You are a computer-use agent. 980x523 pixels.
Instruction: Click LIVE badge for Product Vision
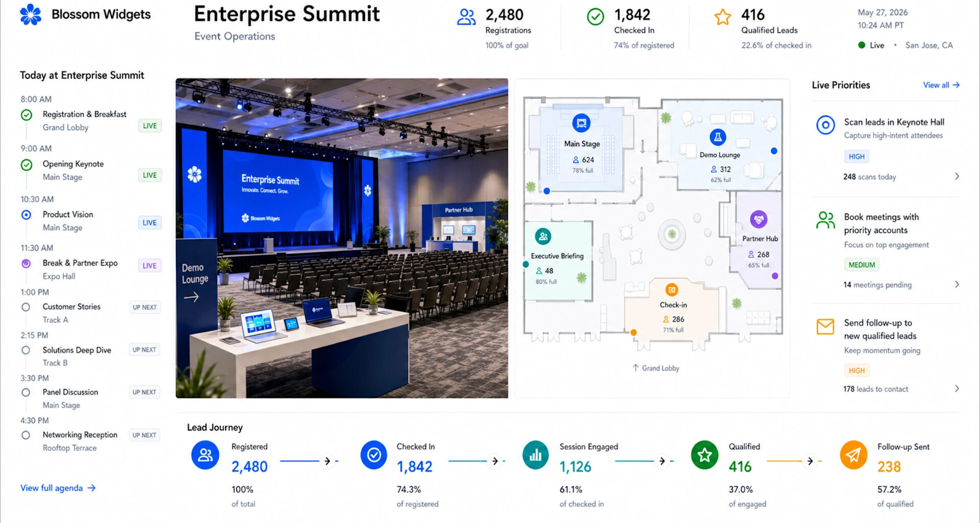(150, 223)
